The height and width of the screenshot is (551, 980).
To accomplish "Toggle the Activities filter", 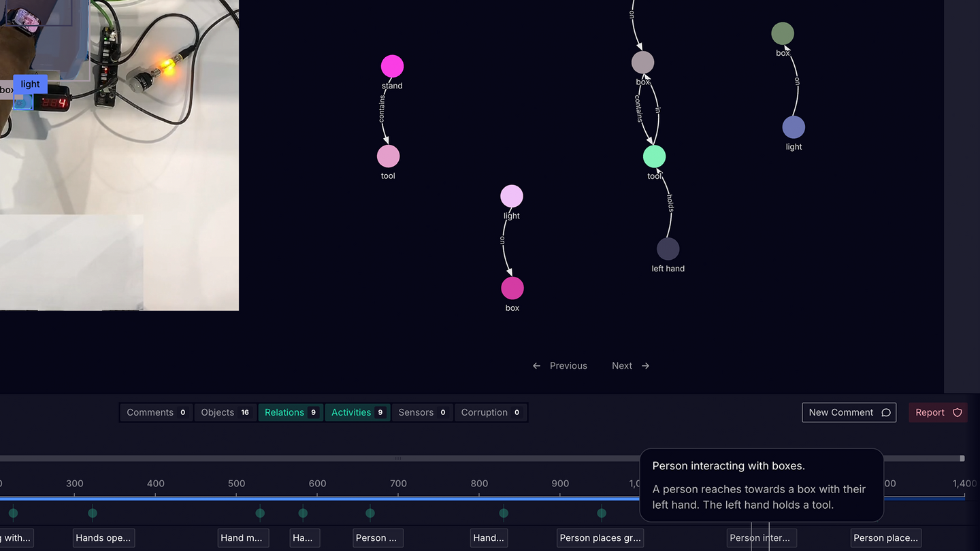I will (x=357, y=412).
